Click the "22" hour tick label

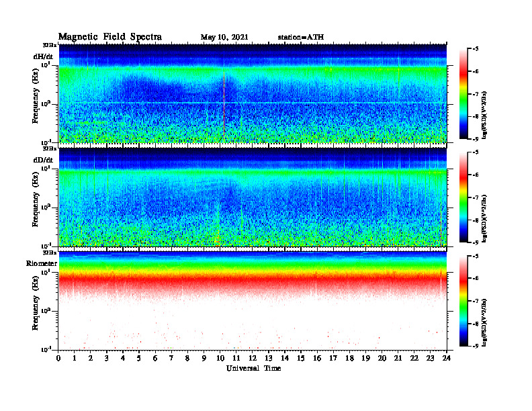tap(414, 358)
